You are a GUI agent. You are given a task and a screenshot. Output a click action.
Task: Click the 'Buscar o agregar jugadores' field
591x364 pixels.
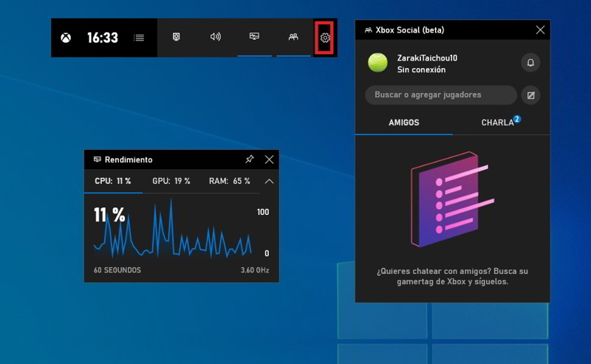tap(440, 95)
